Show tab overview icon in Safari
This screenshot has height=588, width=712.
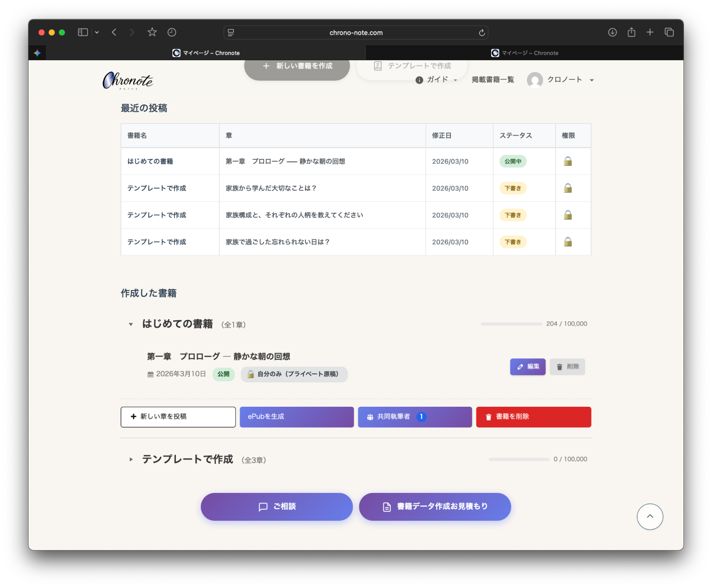669,32
